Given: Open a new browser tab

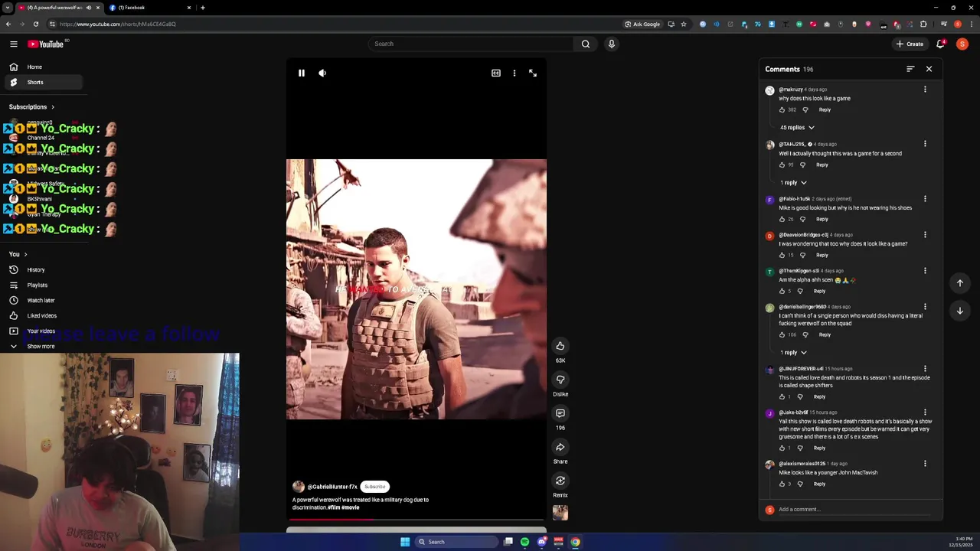Looking at the screenshot, I should tap(202, 8).
